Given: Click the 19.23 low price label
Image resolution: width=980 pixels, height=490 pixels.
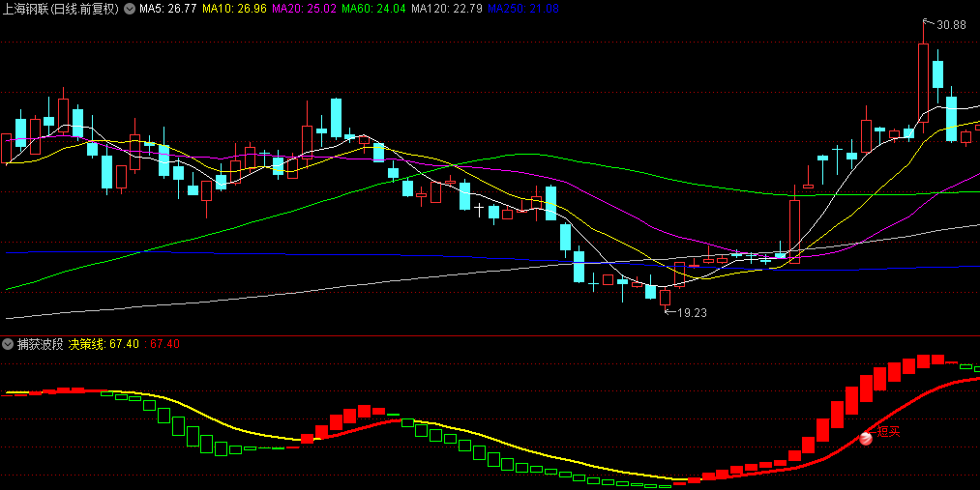Looking at the screenshot, I should (x=693, y=313).
